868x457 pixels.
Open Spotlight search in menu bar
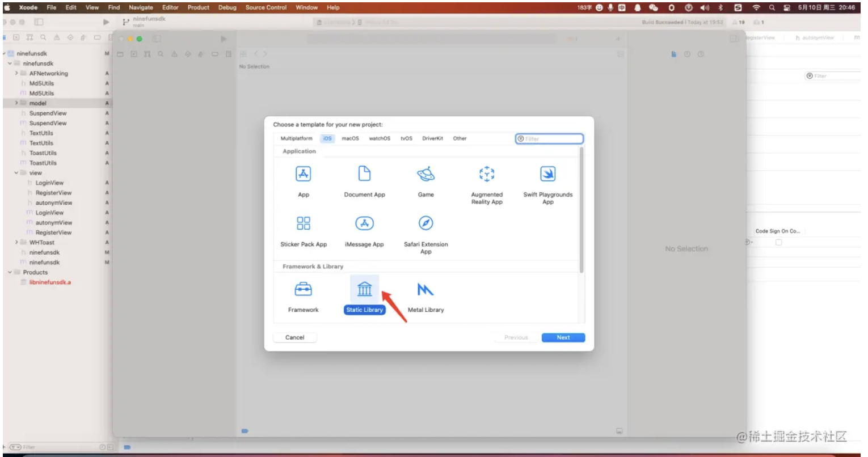click(772, 7)
